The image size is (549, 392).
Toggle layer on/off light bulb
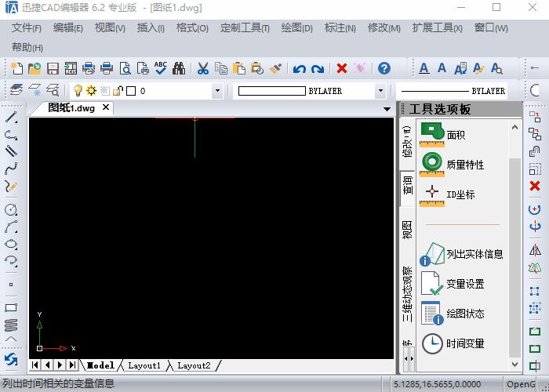[78, 91]
